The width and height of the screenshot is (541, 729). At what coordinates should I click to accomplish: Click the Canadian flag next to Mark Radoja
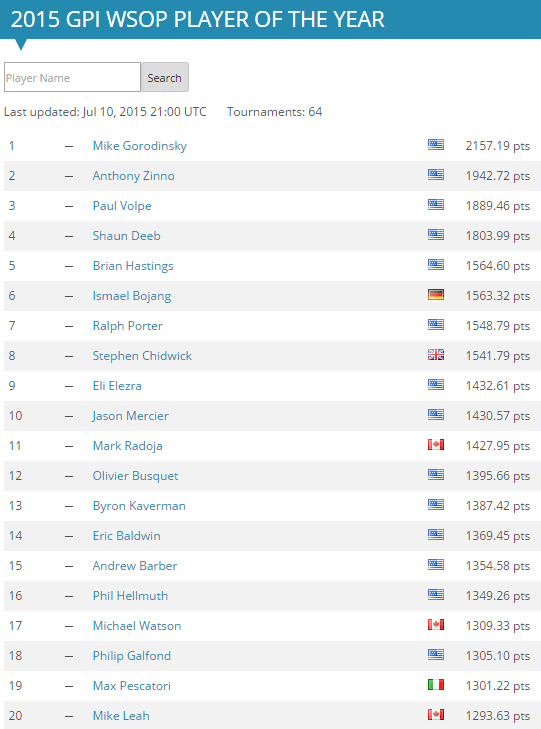[435, 444]
